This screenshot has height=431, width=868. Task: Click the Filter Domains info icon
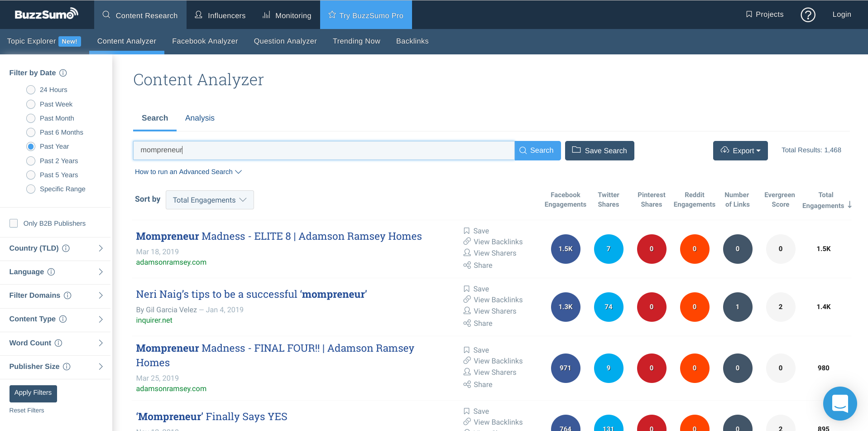coord(67,295)
